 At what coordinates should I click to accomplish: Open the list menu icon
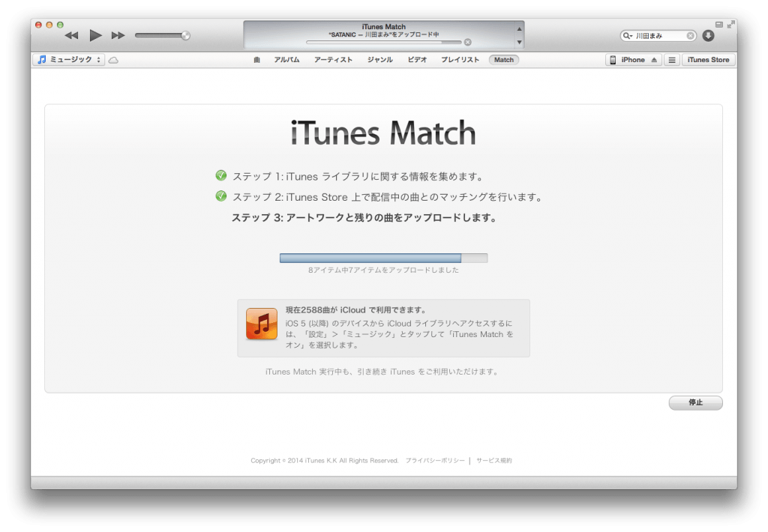[672, 60]
